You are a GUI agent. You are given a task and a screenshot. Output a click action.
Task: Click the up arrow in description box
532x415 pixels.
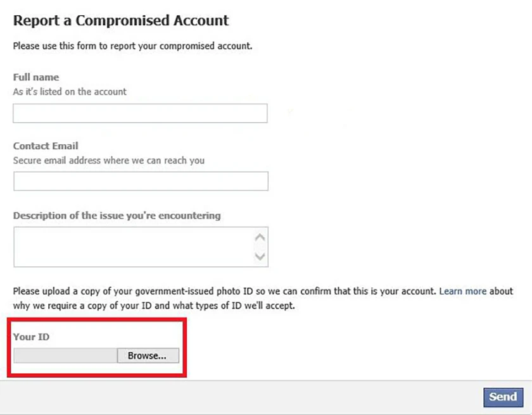point(260,237)
